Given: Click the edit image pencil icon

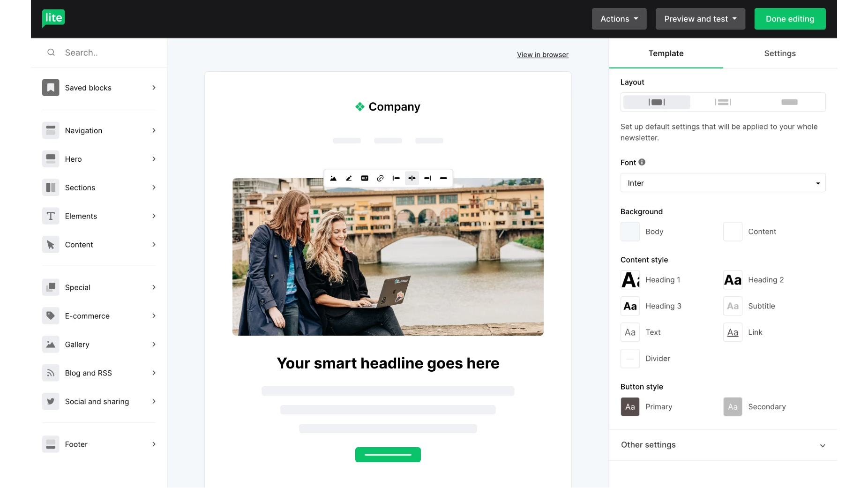Looking at the screenshot, I should (x=349, y=178).
